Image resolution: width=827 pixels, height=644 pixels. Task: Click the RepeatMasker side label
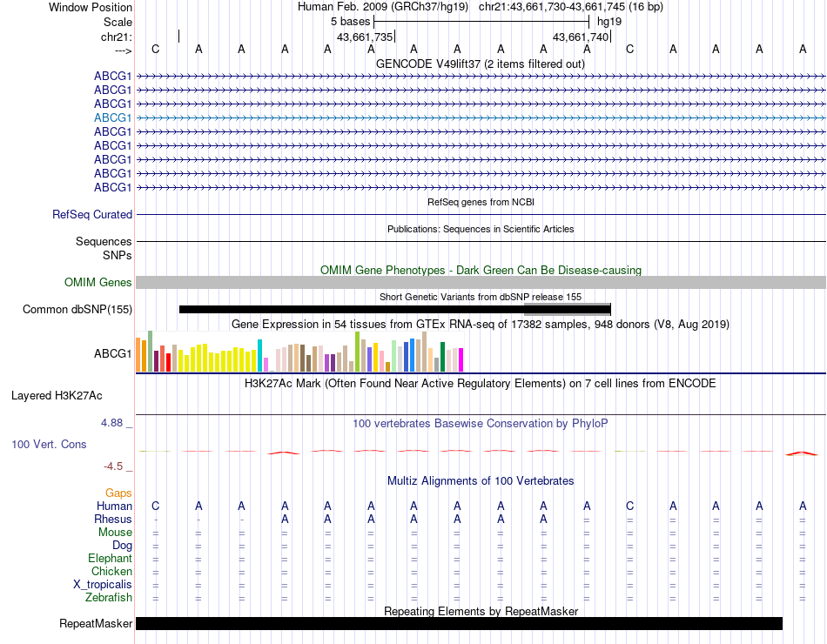click(96, 623)
